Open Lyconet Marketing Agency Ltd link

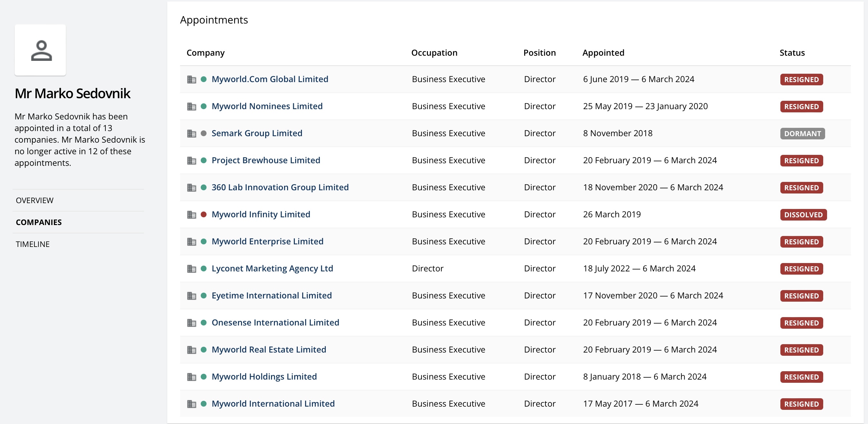(x=272, y=269)
